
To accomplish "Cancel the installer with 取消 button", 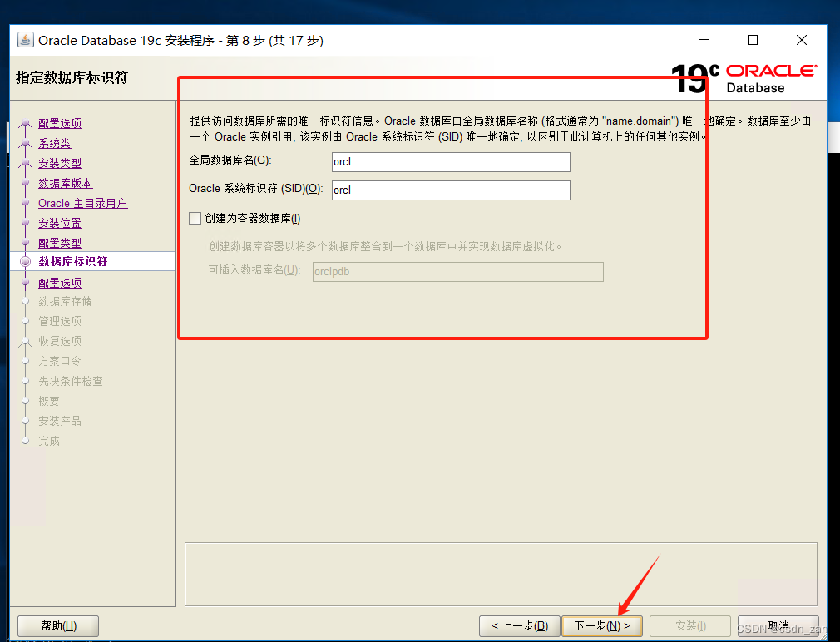I will [778, 625].
